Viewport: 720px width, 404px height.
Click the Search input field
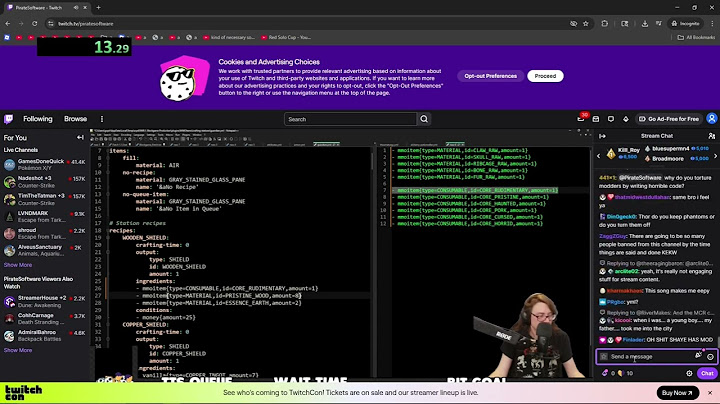(x=350, y=119)
